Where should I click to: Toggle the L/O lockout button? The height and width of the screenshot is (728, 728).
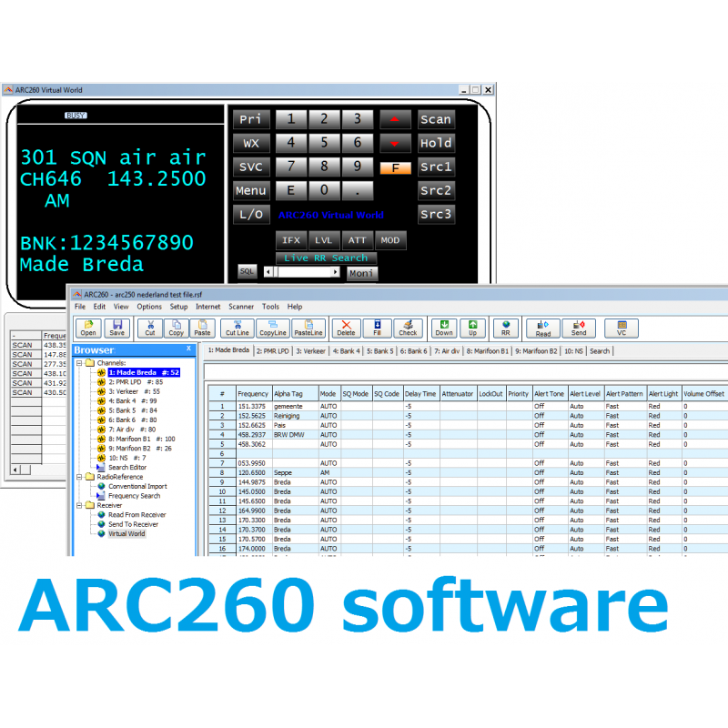[x=250, y=215]
